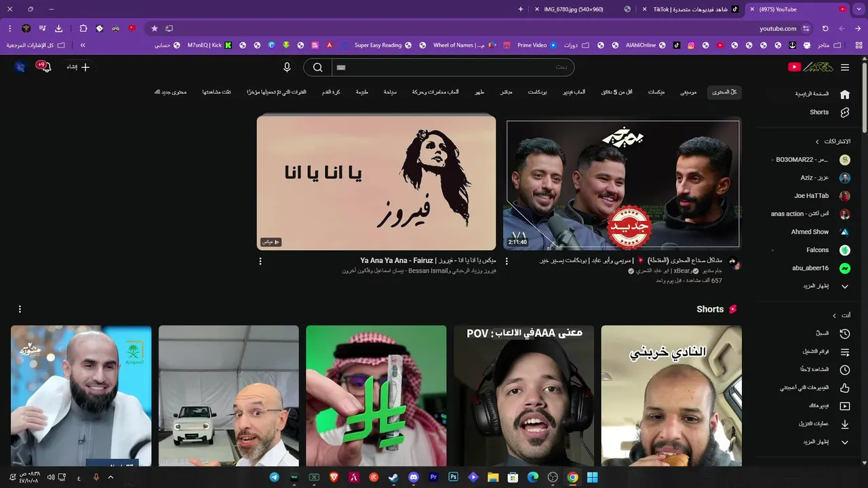The height and width of the screenshot is (488, 868).
Task: Click the YouTube logo icon
Action: (794, 67)
